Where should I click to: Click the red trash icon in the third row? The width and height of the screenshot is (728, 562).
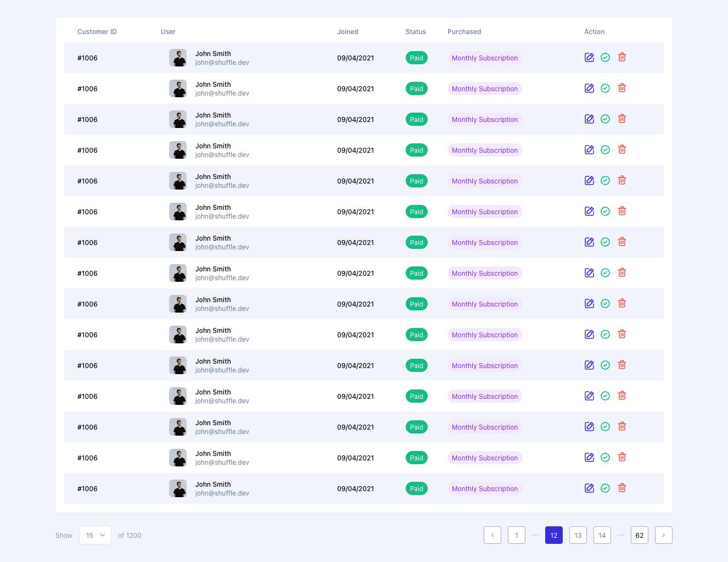click(x=622, y=119)
